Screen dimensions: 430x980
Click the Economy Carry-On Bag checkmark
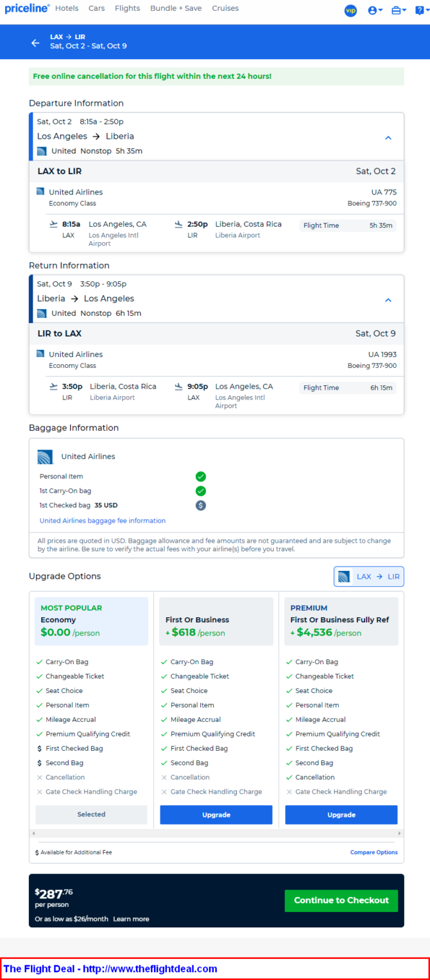[40, 662]
